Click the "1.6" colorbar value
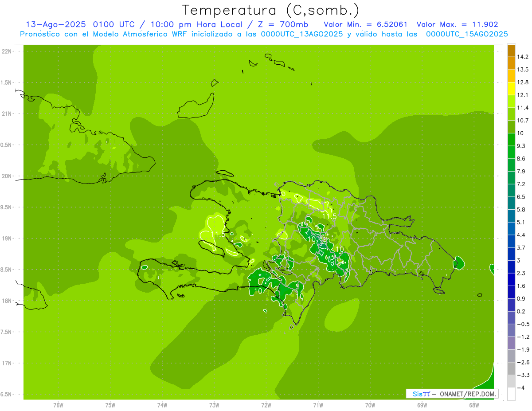This screenshot has height=411, width=532. tap(521, 286)
